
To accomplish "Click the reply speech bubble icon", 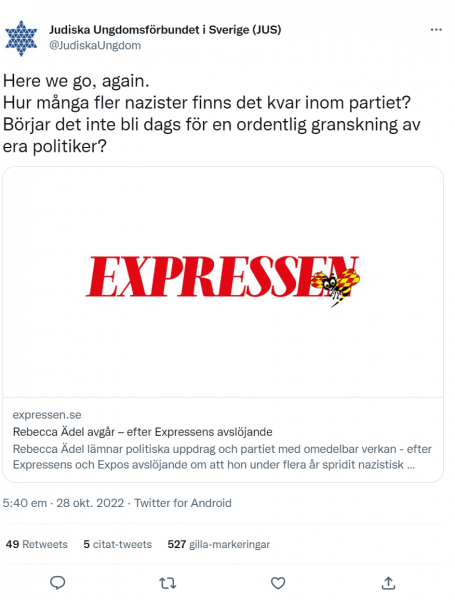I will pos(58,583).
